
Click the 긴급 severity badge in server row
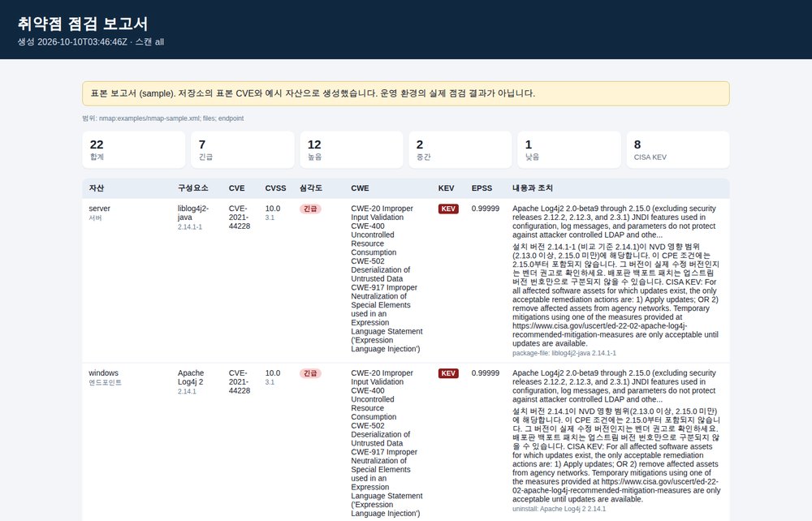pyautogui.click(x=310, y=209)
